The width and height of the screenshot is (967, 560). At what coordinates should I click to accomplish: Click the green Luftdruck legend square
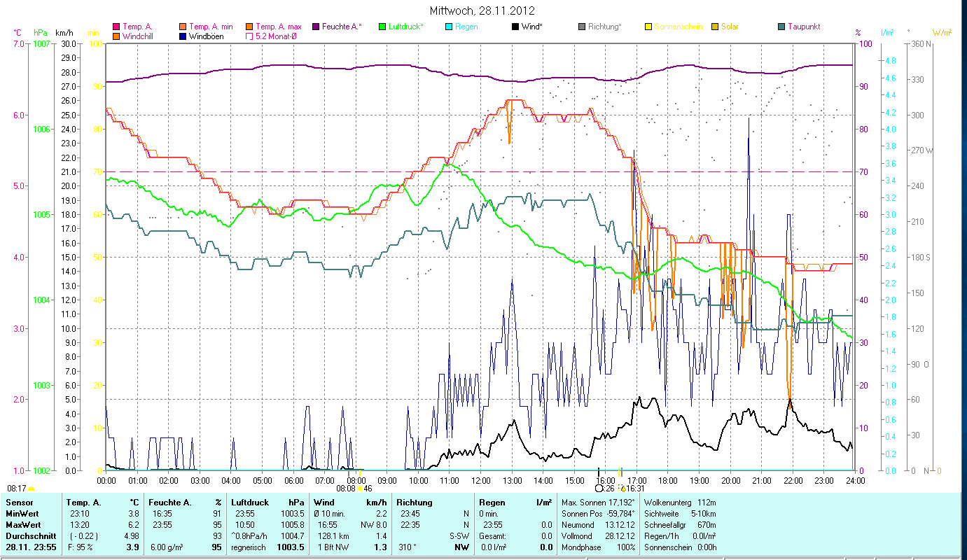[382, 27]
